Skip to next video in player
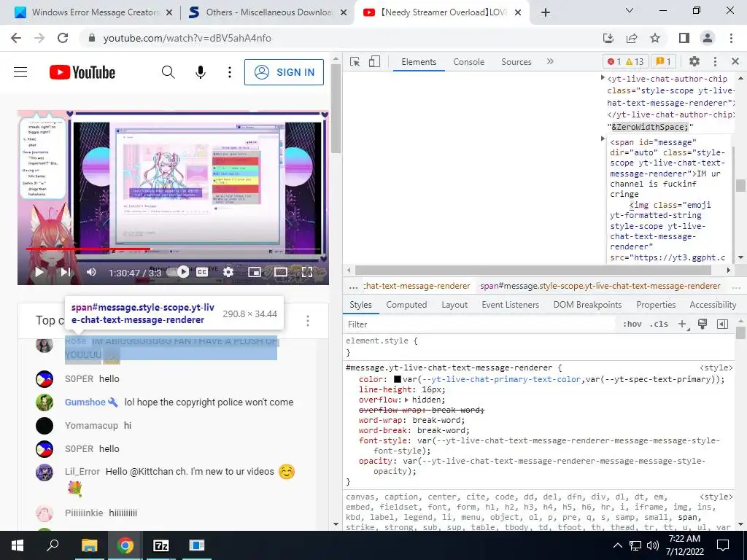Viewport: 747px width, 560px height. coord(65,272)
